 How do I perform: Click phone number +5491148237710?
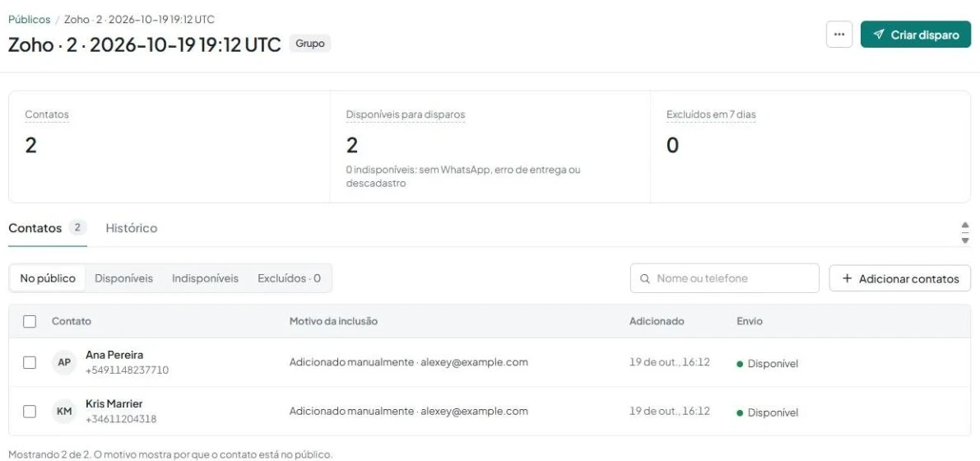(127, 370)
